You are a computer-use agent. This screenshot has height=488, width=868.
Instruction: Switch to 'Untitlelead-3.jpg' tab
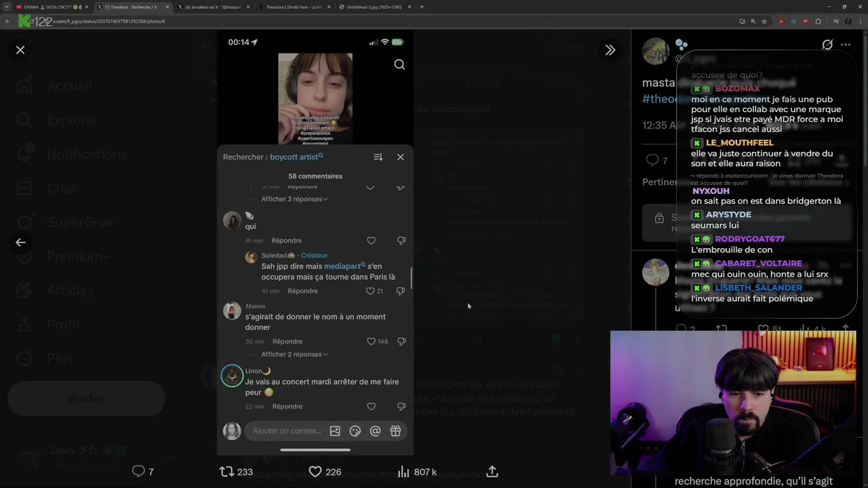click(x=375, y=7)
